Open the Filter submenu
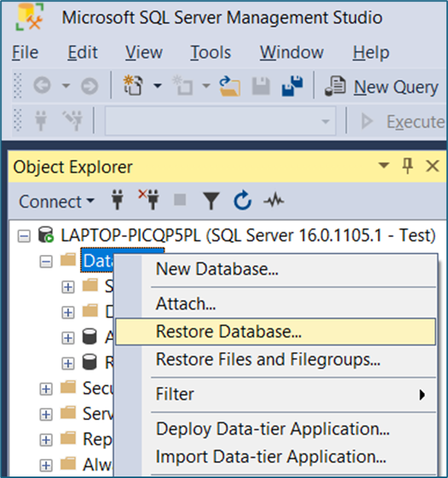This screenshot has height=478, width=448. (x=276, y=394)
